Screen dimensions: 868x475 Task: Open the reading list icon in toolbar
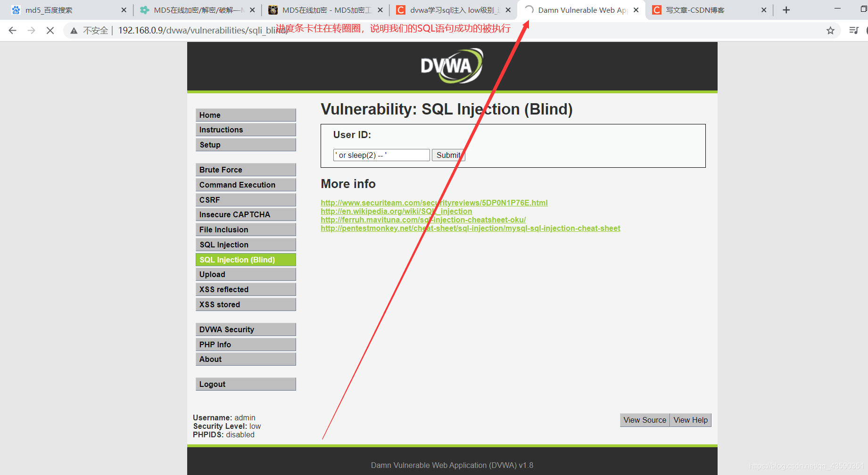coord(854,31)
